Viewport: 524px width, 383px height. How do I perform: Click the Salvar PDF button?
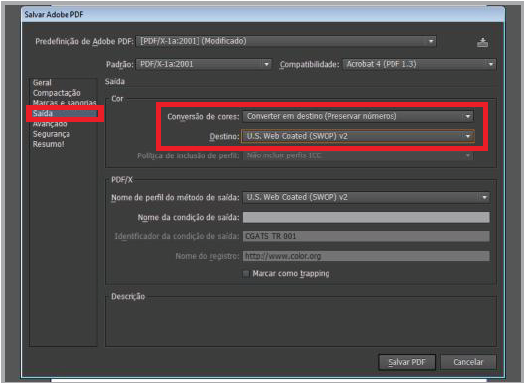tap(407, 362)
